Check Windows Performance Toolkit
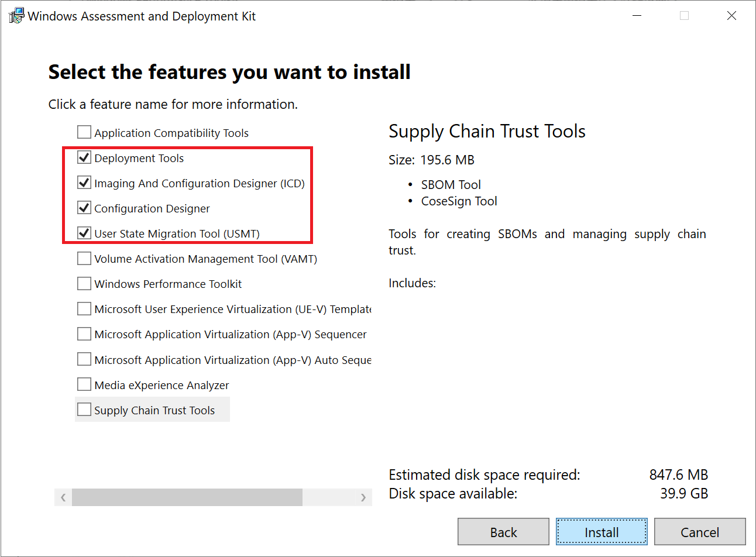Viewport: 756px width, 557px height. (84, 283)
